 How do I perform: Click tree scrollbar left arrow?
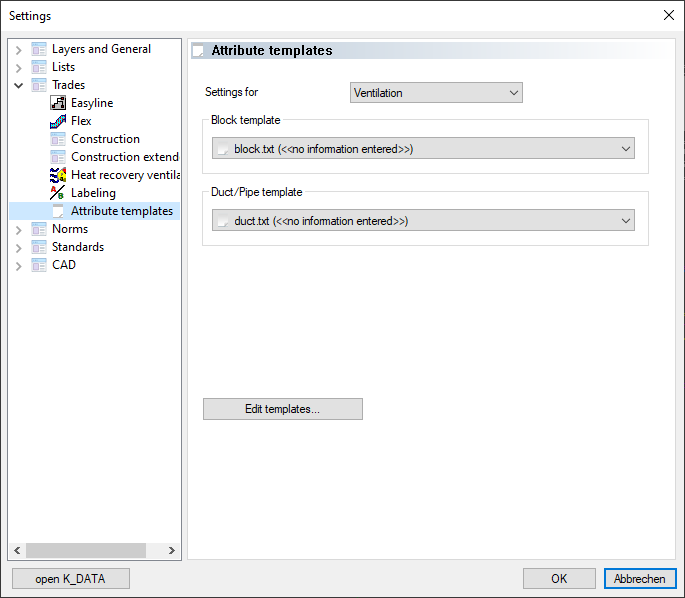click(x=17, y=550)
